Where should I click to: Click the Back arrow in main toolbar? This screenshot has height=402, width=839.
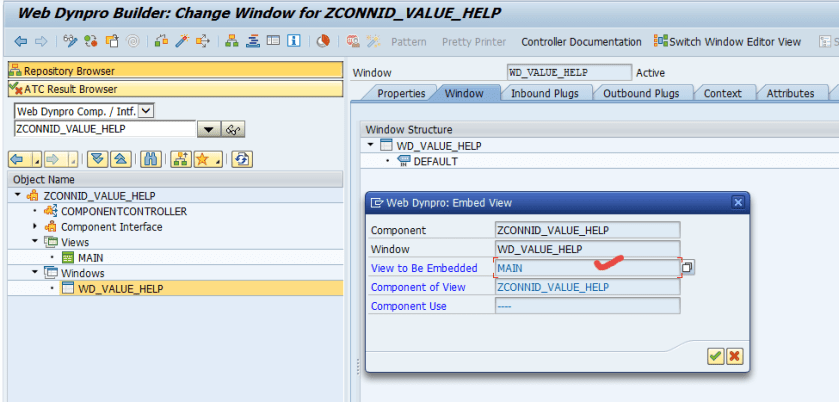20,41
